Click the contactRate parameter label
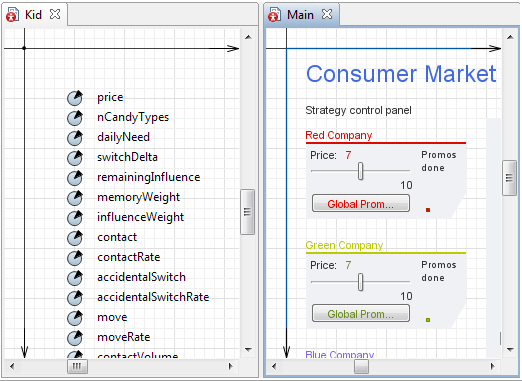The image size is (522, 381). pos(129,257)
